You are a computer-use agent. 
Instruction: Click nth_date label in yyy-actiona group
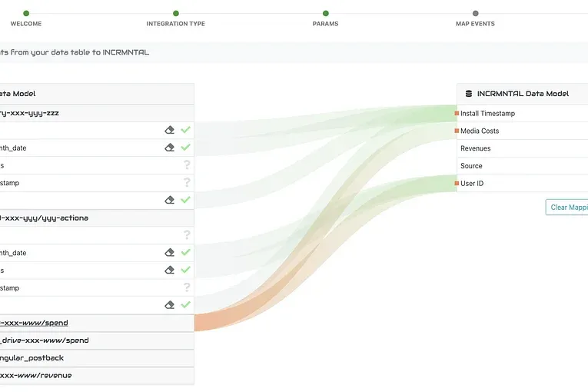[x=13, y=253]
